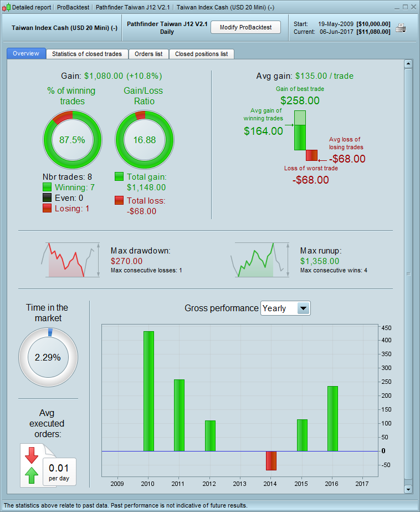Switch to the Overview tab
420x512 pixels.
(x=26, y=54)
